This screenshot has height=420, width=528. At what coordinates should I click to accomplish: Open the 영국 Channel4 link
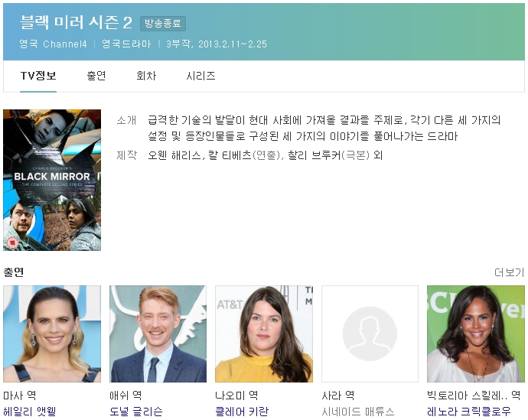(x=53, y=44)
